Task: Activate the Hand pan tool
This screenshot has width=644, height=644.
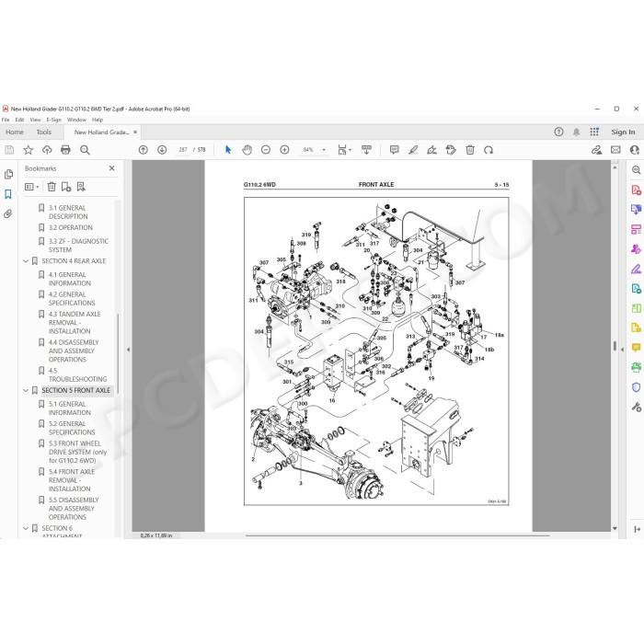Action: 247,150
